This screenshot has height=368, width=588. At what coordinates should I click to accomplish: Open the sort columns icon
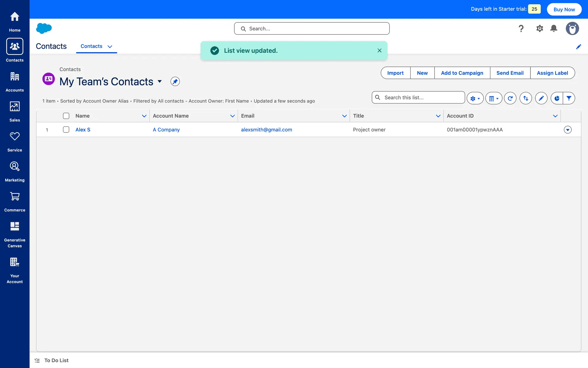click(526, 98)
